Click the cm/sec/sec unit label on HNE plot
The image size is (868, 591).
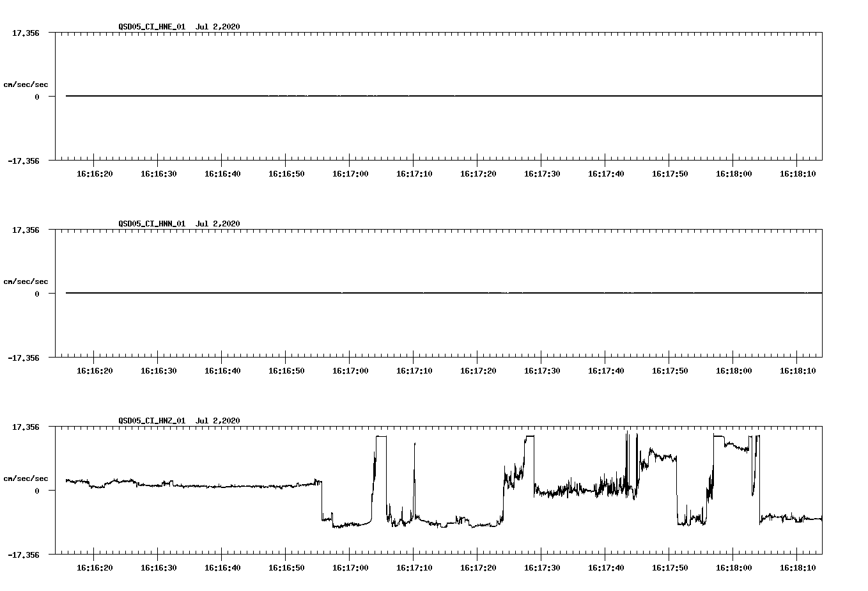pos(26,84)
